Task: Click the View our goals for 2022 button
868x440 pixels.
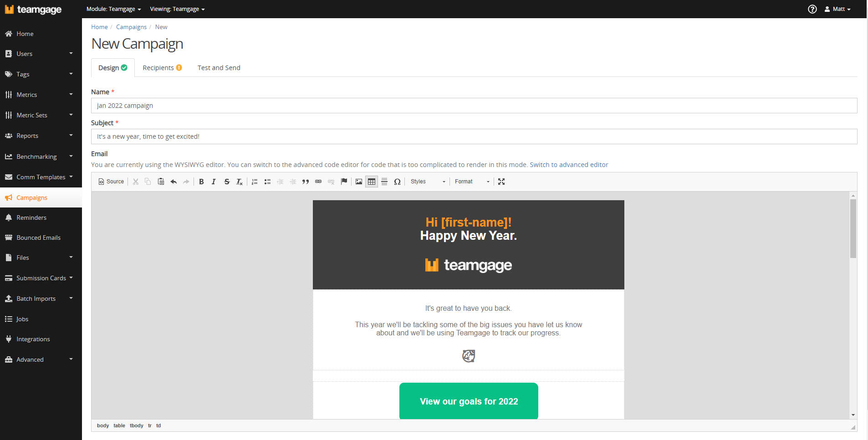Action: click(469, 401)
